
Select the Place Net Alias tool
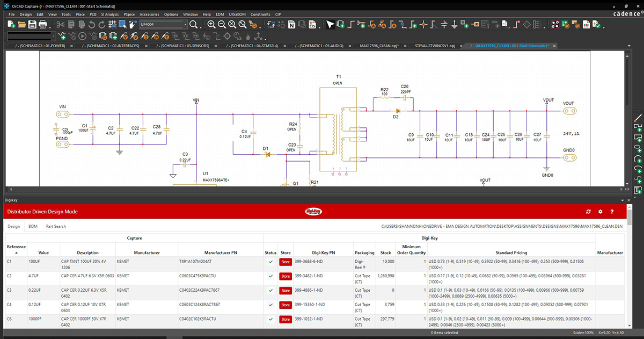point(373,24)
